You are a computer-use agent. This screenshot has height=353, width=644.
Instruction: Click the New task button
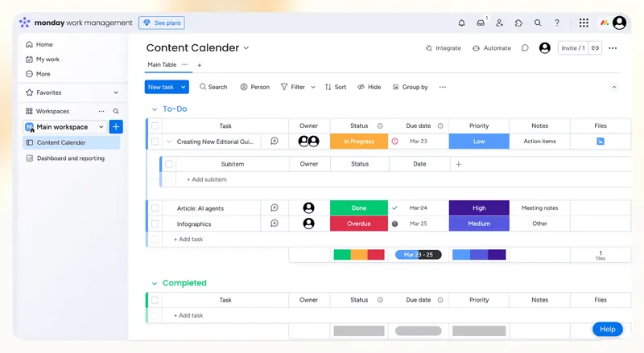pos(161,87)
